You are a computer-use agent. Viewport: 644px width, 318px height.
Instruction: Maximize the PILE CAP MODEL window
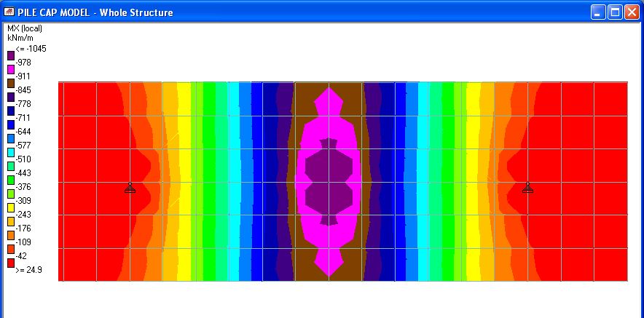pos(615,12)
